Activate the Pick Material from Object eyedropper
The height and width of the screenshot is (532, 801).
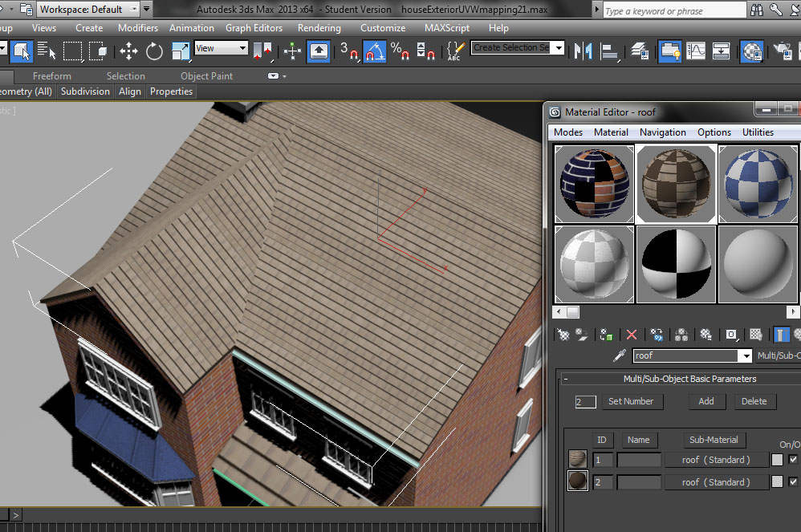[620, 355]
